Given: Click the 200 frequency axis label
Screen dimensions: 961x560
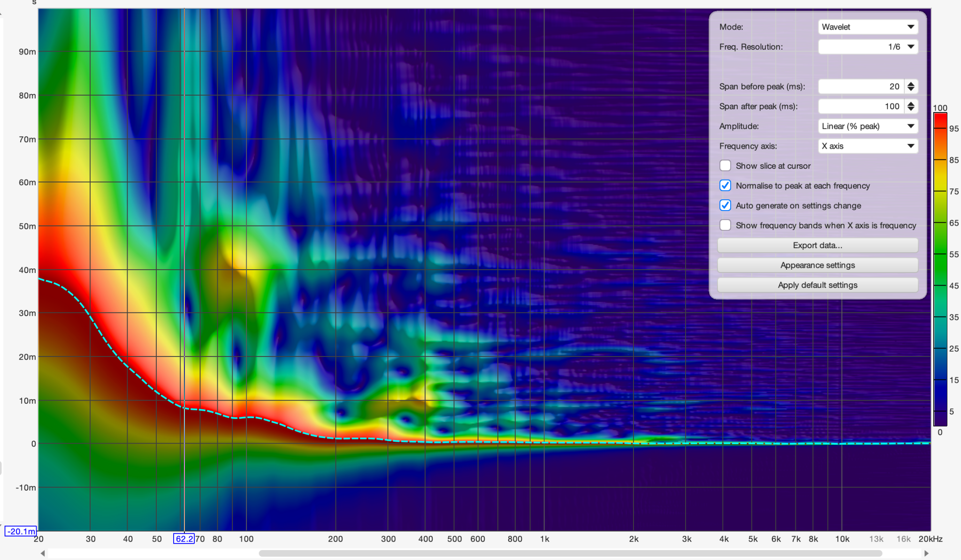Looking at the screenshot, I should [x=335, y=539].
